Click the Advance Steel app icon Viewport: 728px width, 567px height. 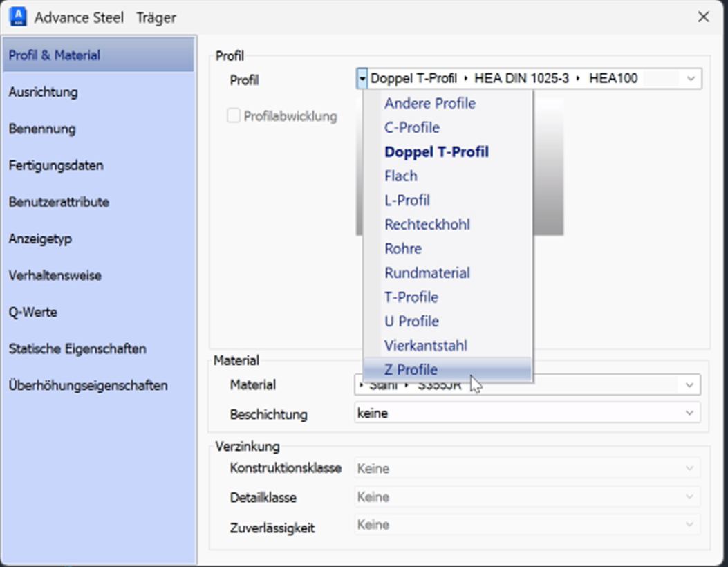(x=18, y=17)
